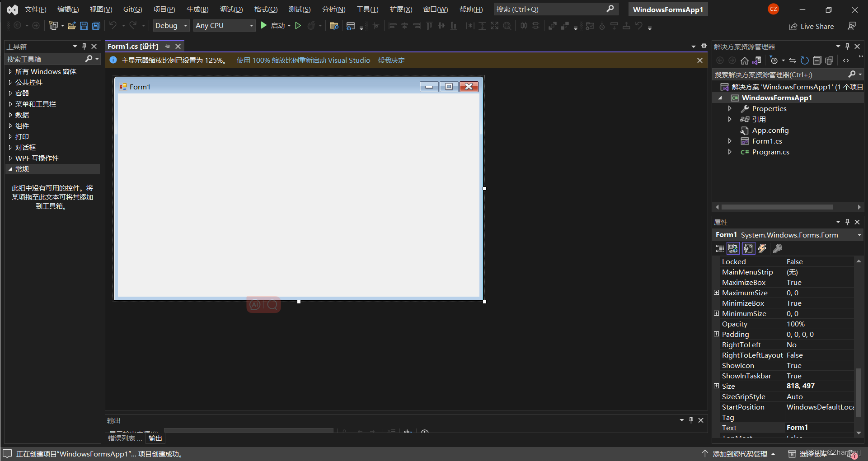Click the Properties panel vertical scrollbar thumb
This screenshot has height=461, width=868.
(859, 392)
